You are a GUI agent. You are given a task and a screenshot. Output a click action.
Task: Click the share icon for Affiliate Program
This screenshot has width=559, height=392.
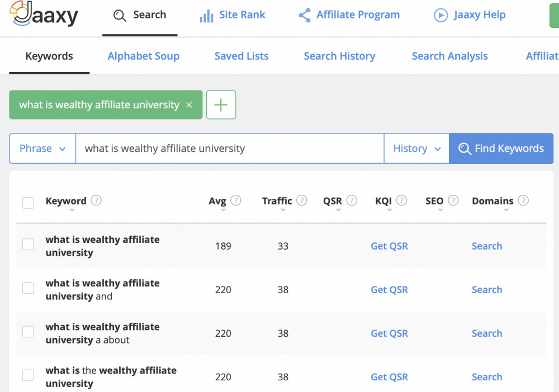pyautogui.click(x=305, y=15)
